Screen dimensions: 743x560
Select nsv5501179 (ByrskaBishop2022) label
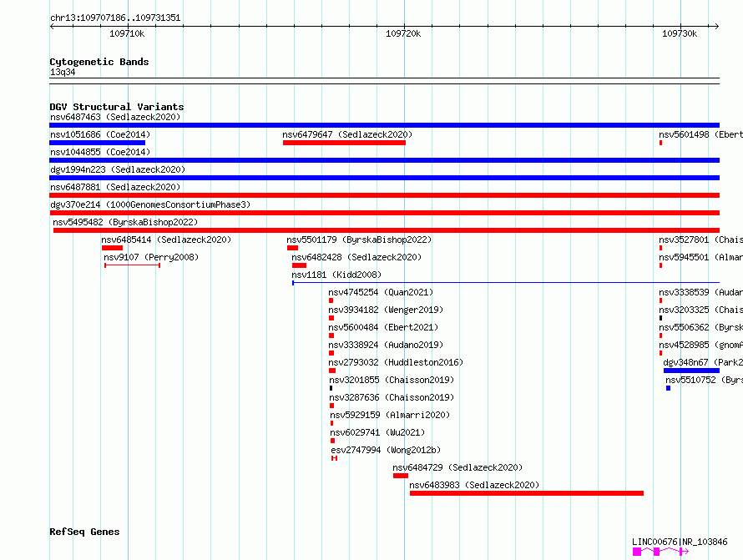tap(359, 240)
